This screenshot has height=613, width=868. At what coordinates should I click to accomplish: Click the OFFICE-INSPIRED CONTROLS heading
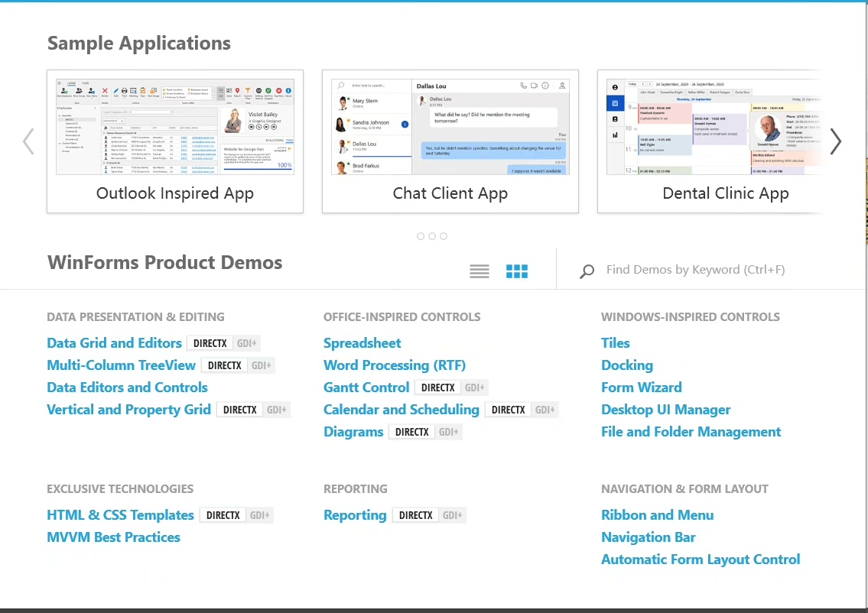click(x=402, y=317)
